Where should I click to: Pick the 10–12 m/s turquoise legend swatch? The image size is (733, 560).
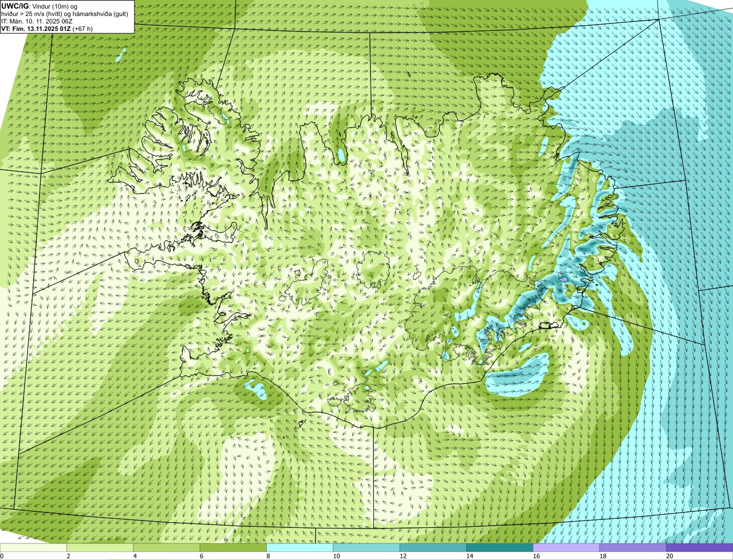point(366,548)
